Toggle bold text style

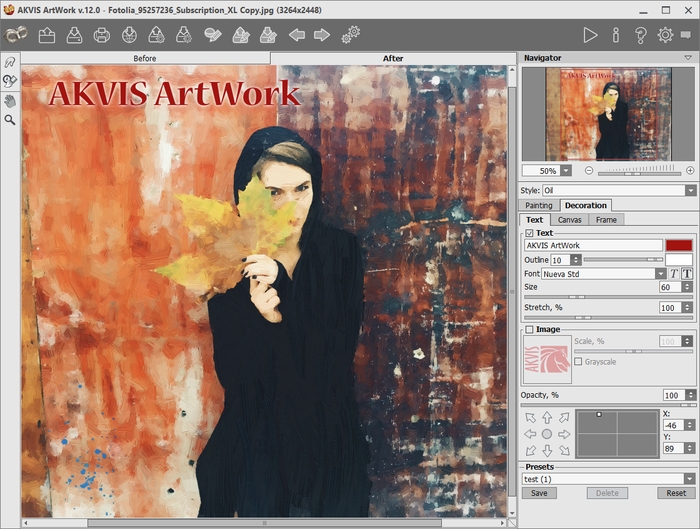tap(687, 274)
